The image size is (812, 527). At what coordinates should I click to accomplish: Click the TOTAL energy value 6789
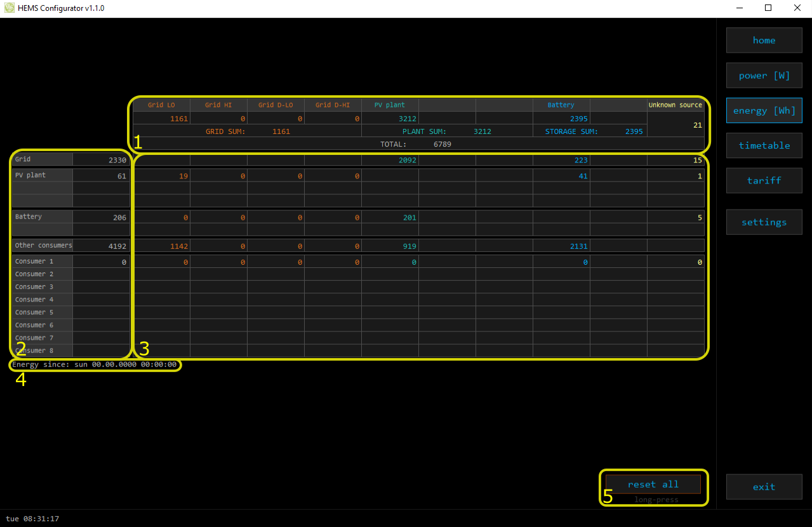442,145
